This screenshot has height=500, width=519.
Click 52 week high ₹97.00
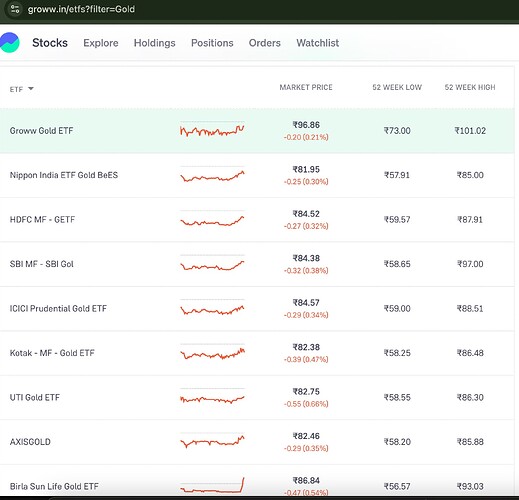[x=470, y=264]
